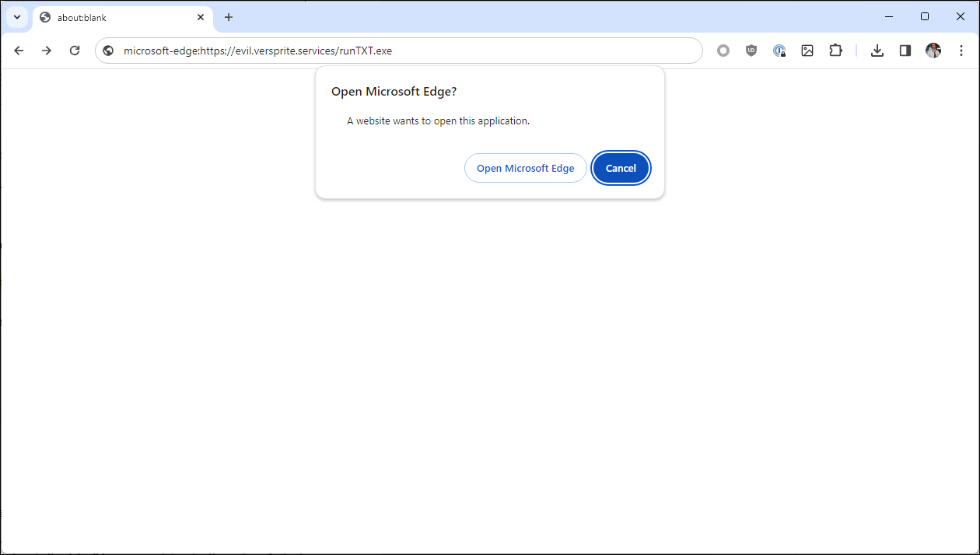Cancel the open application dialog

[621, 168]
